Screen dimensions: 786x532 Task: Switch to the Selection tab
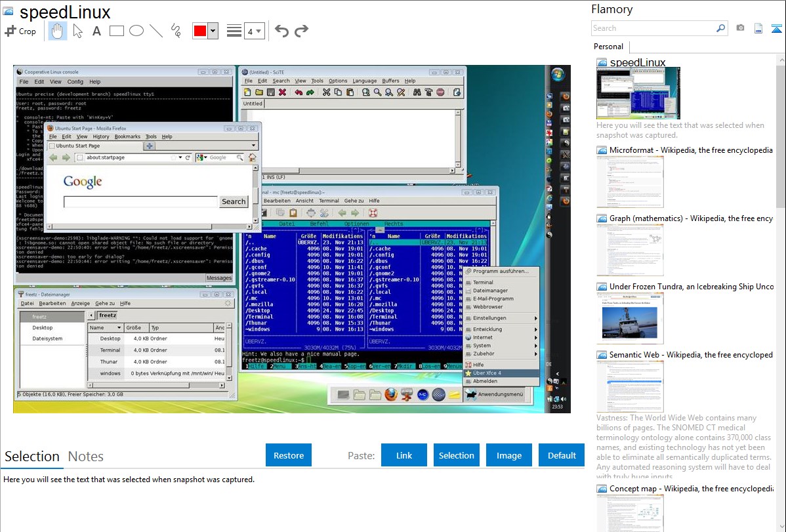32,457
